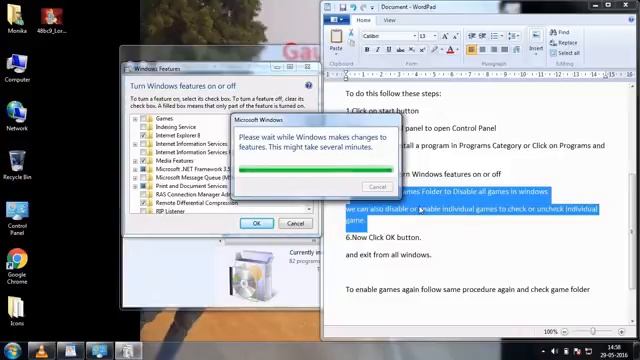Screen dimensions: 640x360
Task: Open the Calibri font family dropdown
Action: click(414, 36)
